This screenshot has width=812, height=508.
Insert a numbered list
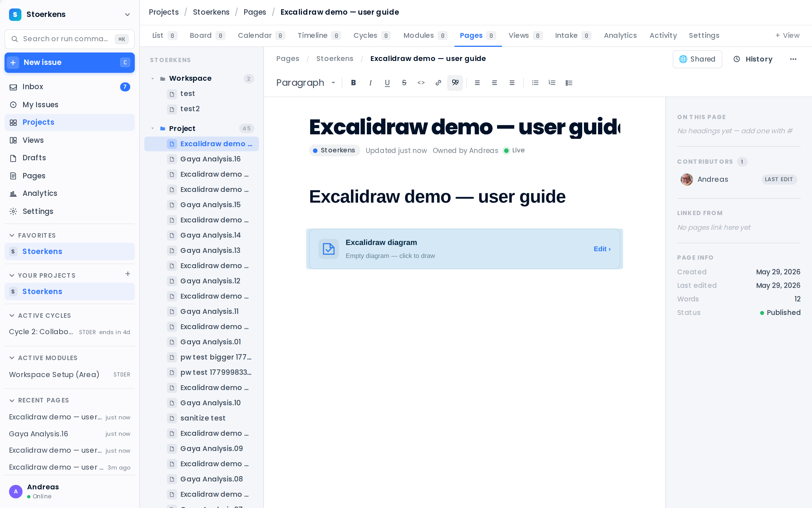coord(552,83)
